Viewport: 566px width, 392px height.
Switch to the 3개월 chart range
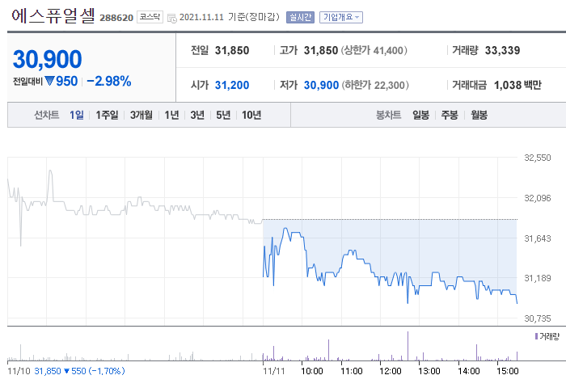(141, 115)
